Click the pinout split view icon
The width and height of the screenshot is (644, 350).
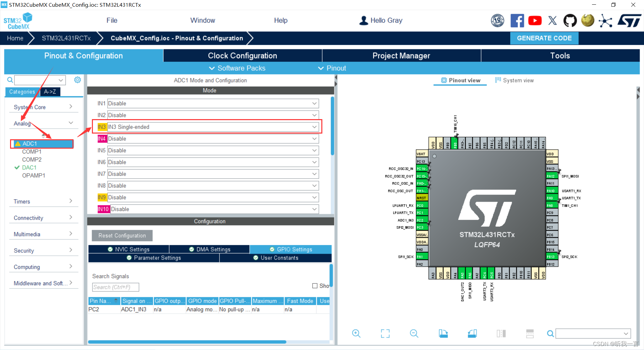(501, 333)
